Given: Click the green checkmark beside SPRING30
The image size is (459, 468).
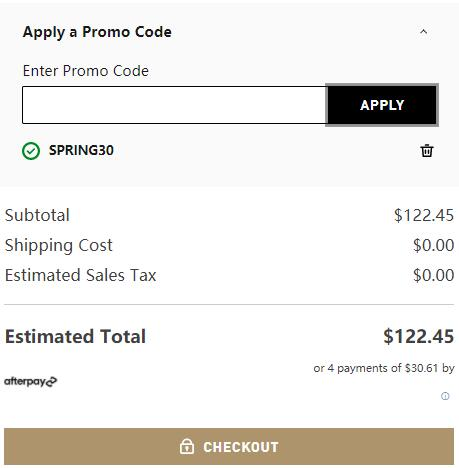Looking at the screenshot, I should (31, 151).
